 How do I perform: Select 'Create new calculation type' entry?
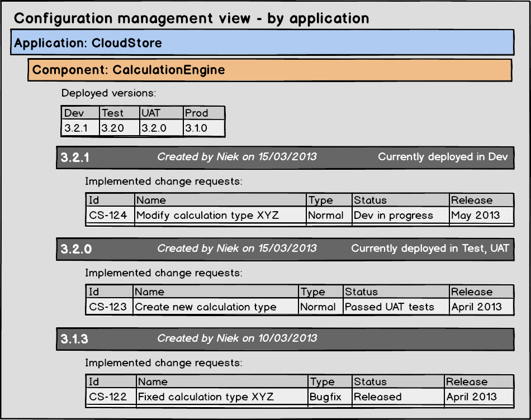[215, 307]
